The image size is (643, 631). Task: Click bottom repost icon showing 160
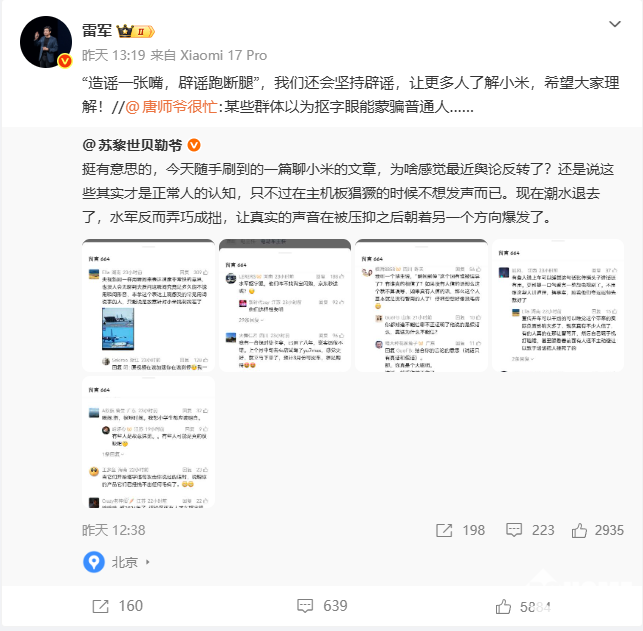(x=100, y=606)
